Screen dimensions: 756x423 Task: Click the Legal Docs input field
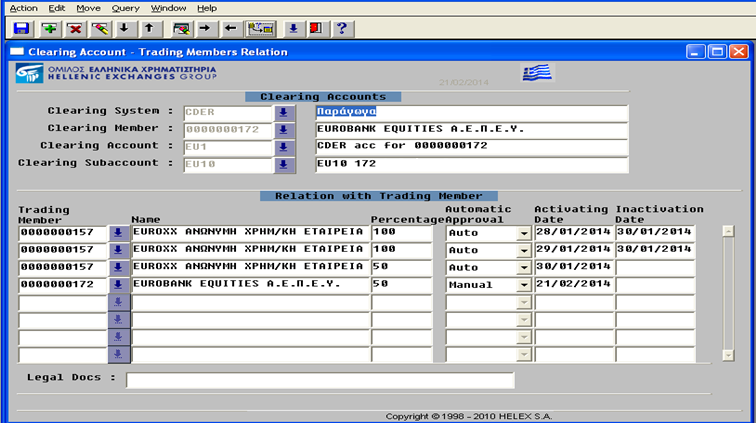320,380
